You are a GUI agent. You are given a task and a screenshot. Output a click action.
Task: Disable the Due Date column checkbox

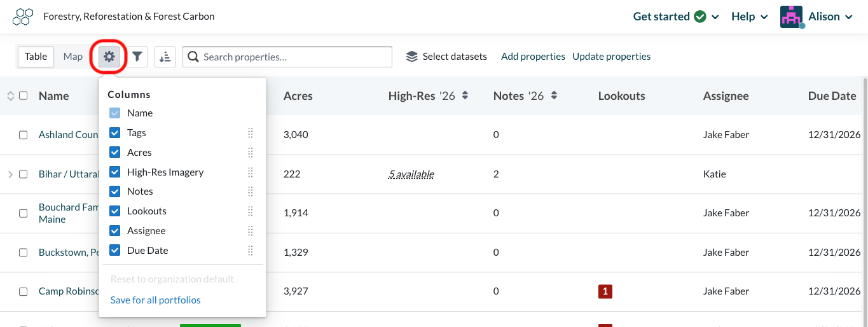115,250
